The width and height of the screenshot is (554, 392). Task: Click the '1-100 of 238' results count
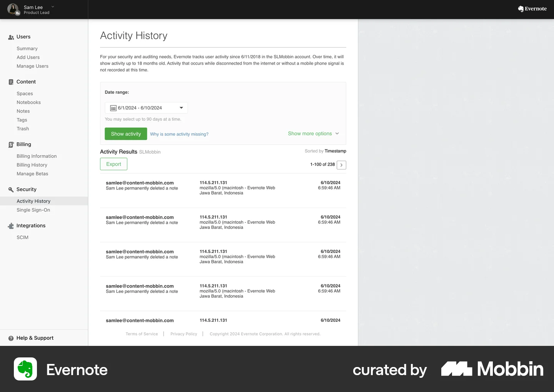pos(322,164)
